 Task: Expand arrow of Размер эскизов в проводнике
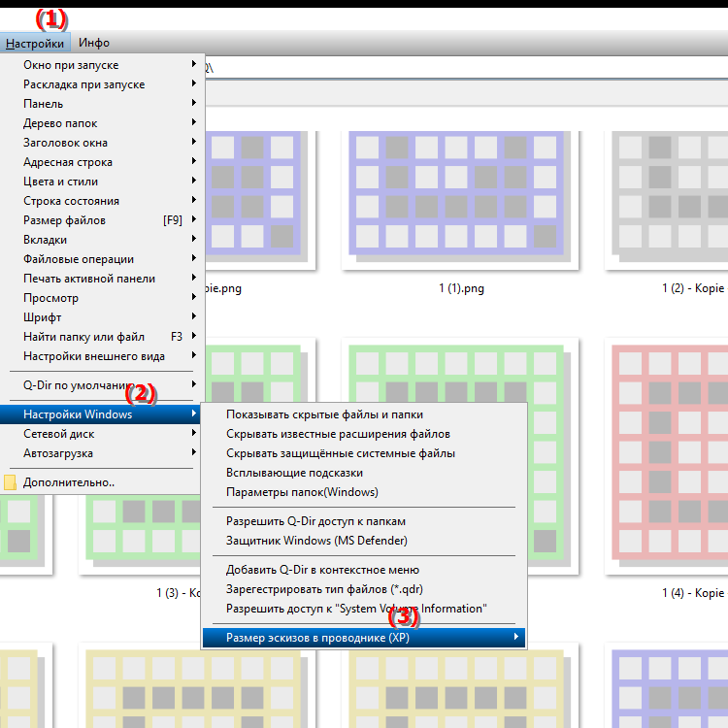click(x=515, y=637)
